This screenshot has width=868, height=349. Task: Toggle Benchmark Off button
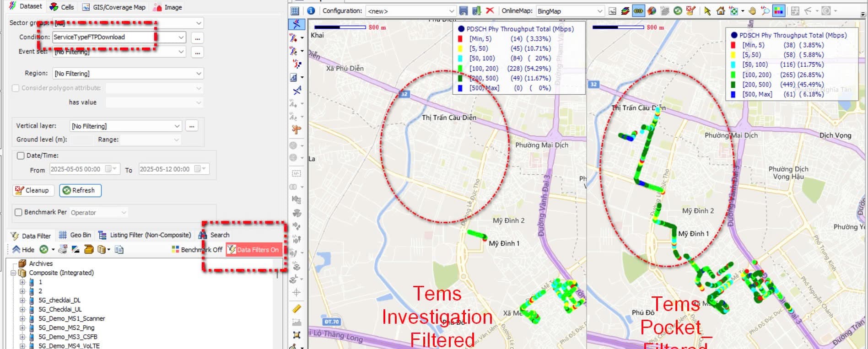tap(197, 250)
